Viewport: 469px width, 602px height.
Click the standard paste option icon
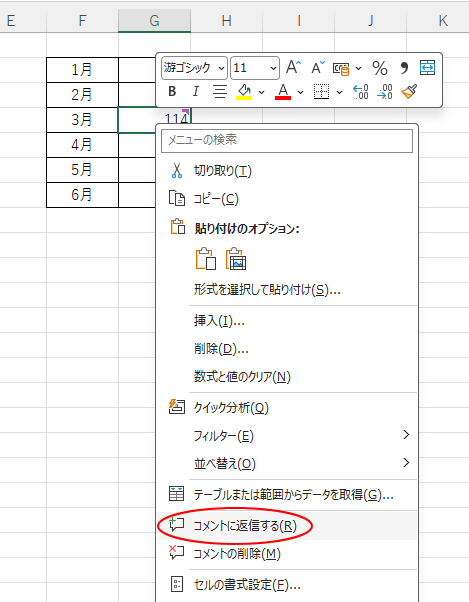coord(206,258)
